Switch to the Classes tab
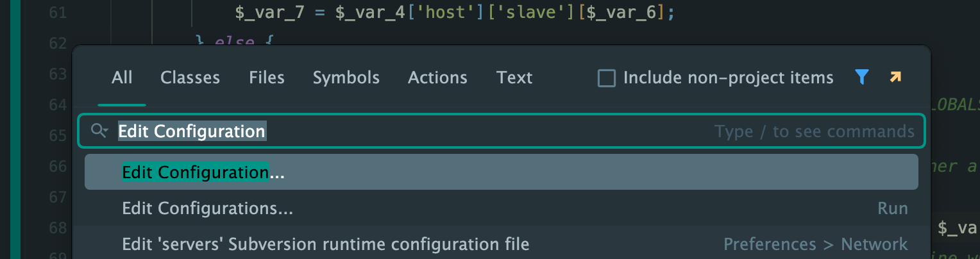The width and height of the screenshot is (980, 259). point(190,78)
